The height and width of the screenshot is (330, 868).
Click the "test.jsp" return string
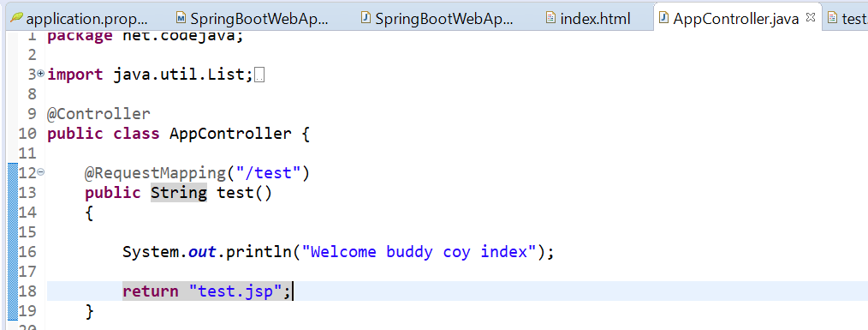235,291
